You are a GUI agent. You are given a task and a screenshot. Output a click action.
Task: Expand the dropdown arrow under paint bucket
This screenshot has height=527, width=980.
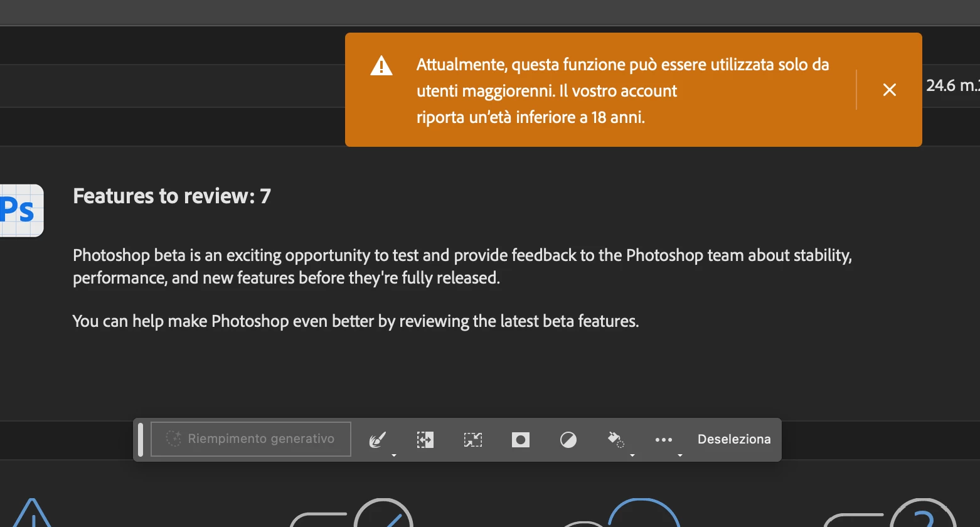point(632,455)
